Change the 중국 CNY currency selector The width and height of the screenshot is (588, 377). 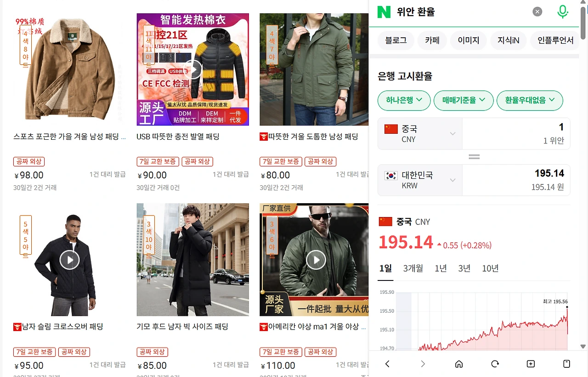pos(420,133)
